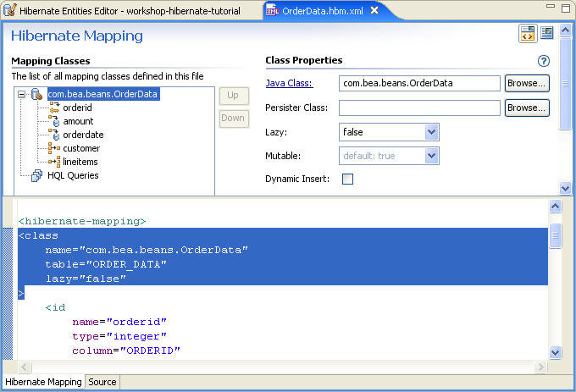Click the table="ORDER_DATA" line in source

click(x=106, y=264)
